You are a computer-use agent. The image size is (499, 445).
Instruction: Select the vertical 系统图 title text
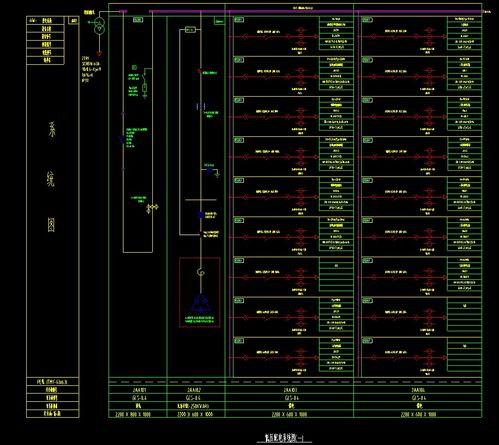pos(51,177)
